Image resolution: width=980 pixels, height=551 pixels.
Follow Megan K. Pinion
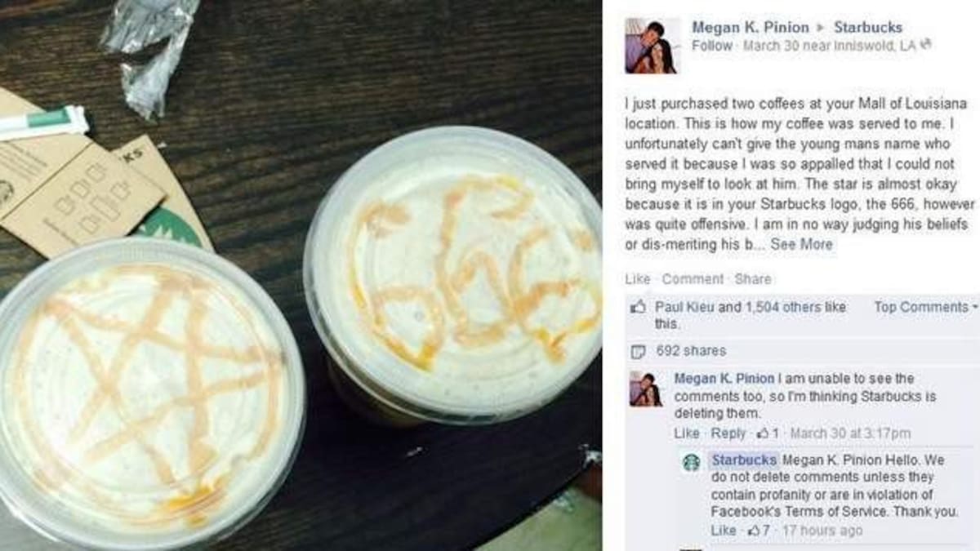(x=712, y=46)
